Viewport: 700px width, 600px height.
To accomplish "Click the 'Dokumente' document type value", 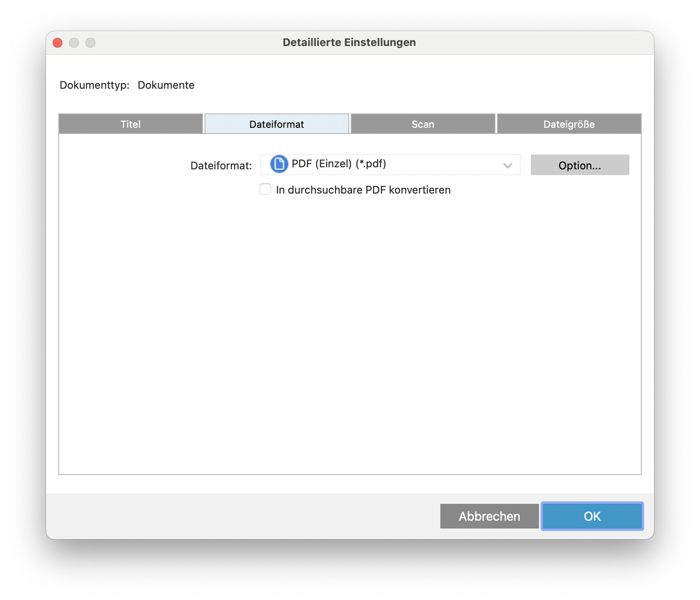I will click(166, 85).
